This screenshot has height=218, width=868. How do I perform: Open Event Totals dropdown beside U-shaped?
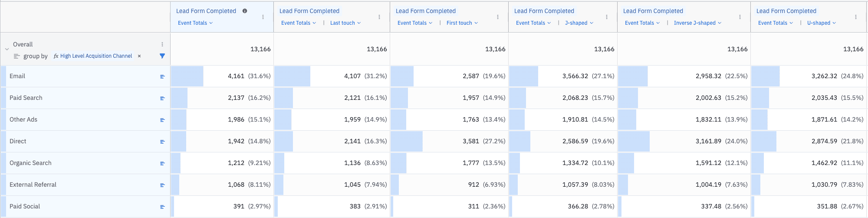coord(775,23)
